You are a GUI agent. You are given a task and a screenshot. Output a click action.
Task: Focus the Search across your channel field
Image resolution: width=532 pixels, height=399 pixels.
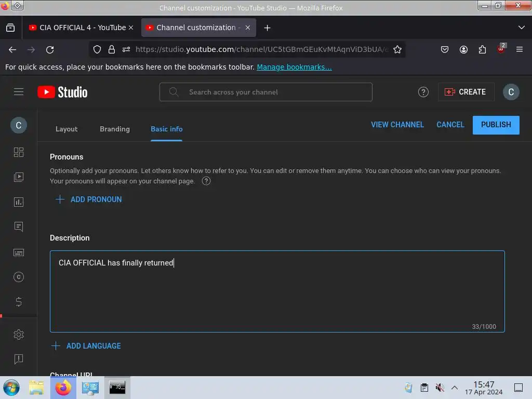pos(266,92)
